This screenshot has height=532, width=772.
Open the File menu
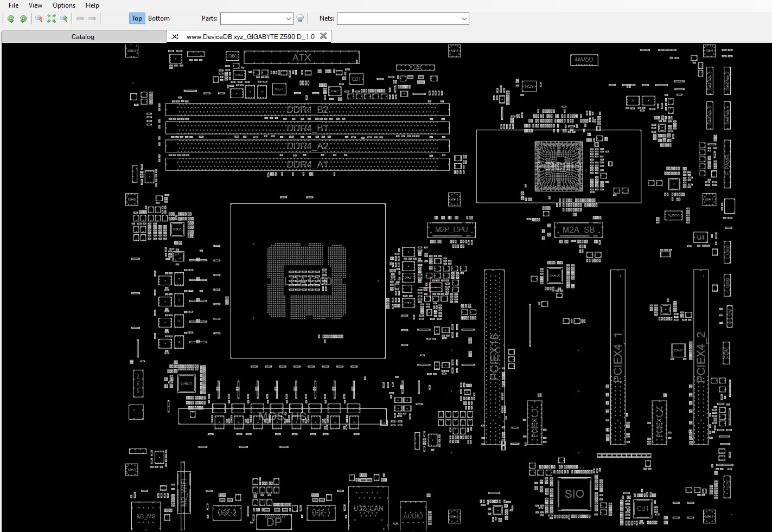14,5
